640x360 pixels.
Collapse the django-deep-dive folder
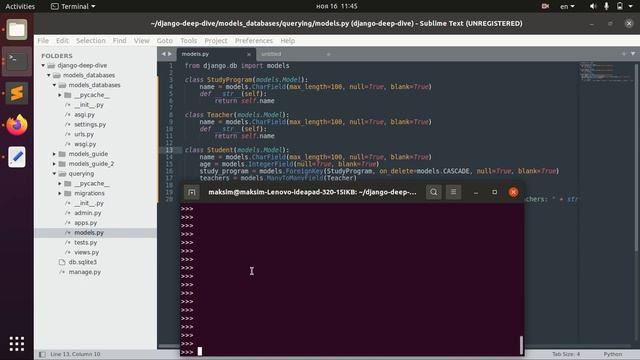coord(43,65)
